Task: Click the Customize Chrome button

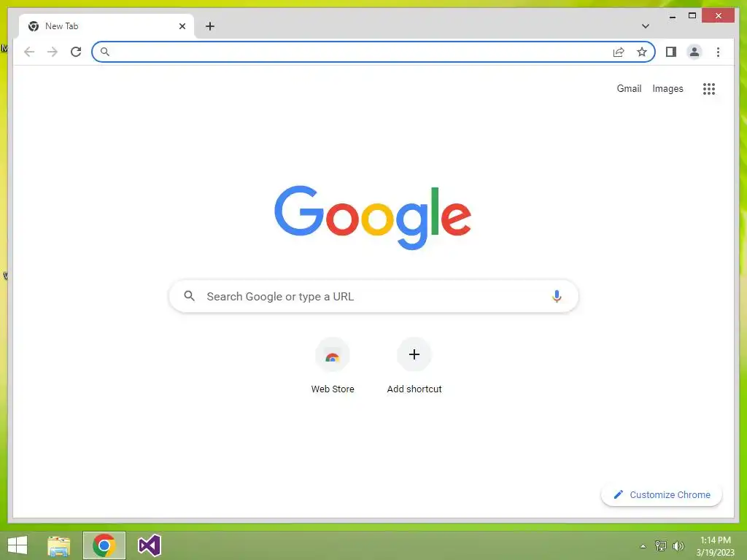Action: click(662, 495)
